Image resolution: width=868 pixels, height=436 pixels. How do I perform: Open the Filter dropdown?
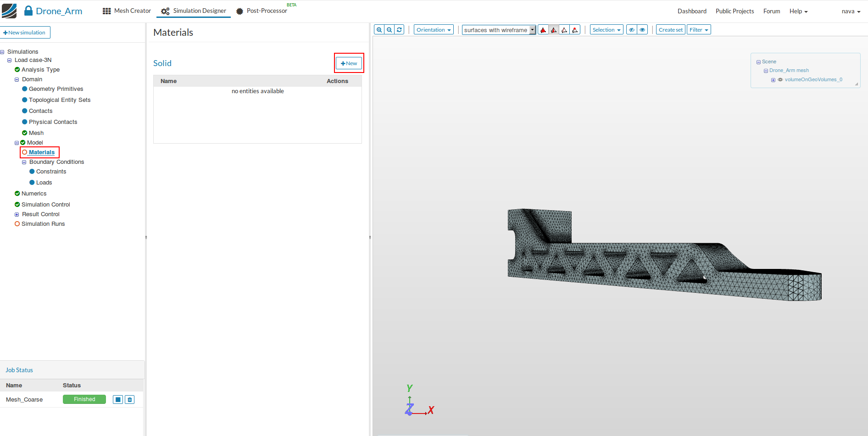point(699,30)
